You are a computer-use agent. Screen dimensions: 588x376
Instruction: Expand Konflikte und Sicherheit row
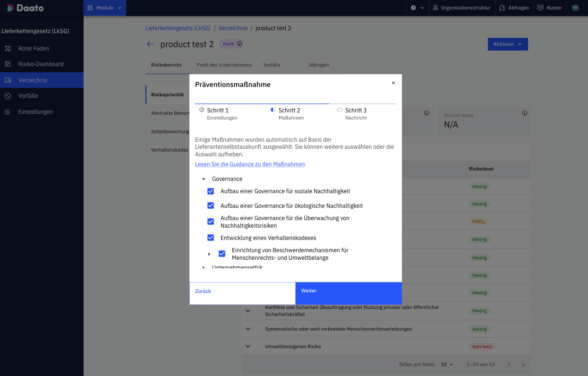(x=248, y=311)
